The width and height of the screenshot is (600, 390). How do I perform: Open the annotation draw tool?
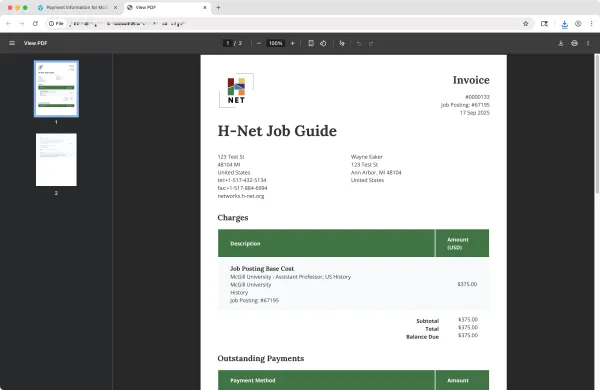point(342,43)
